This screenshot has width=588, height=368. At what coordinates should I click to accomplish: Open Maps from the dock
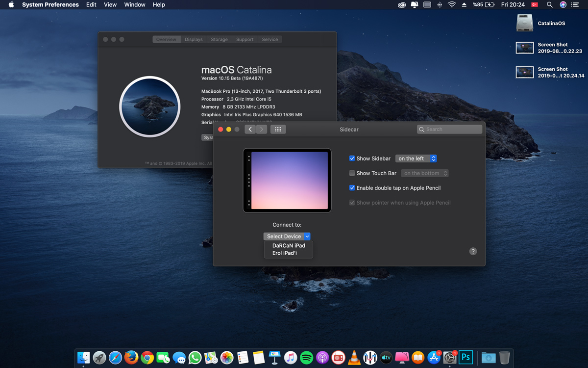point(211,358)
